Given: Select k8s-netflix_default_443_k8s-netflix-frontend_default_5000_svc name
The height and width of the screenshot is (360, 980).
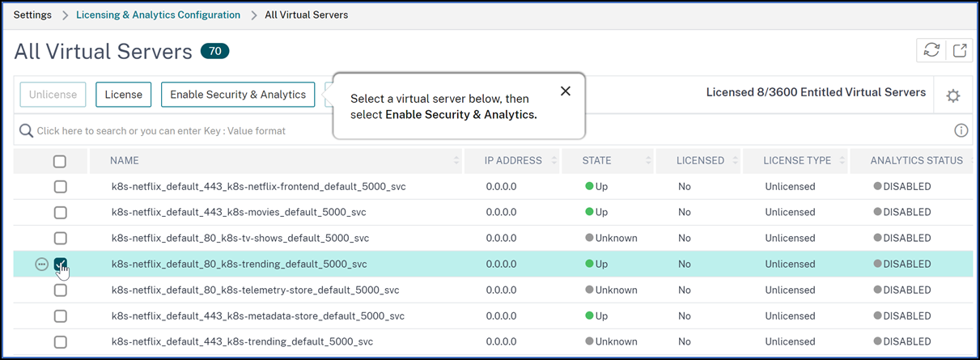Looking at the screenshot, I should click(x=258, y=187).
